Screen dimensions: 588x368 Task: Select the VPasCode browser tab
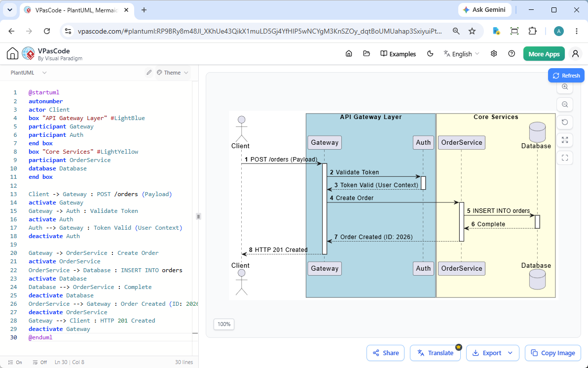pyautogui.click(x=77, y=10)
